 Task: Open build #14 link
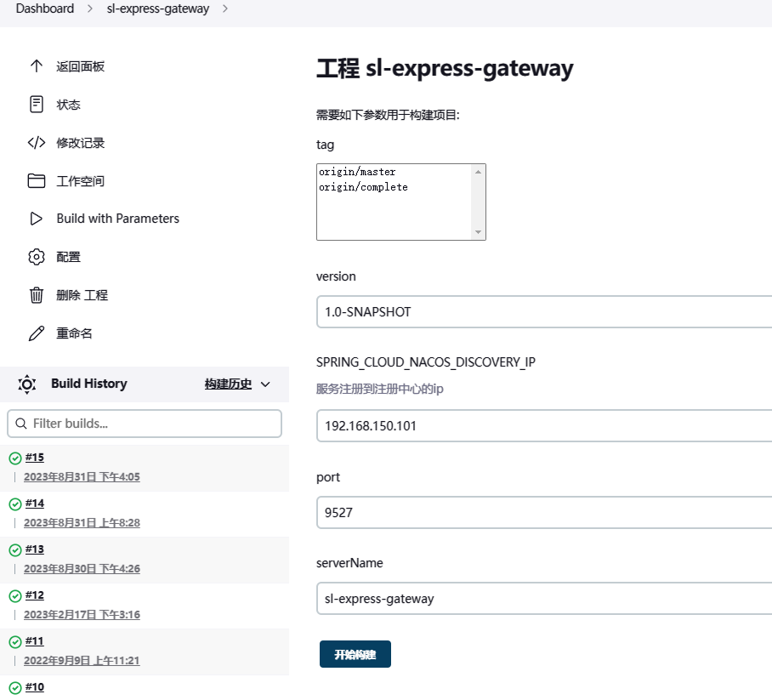(35, 503)
